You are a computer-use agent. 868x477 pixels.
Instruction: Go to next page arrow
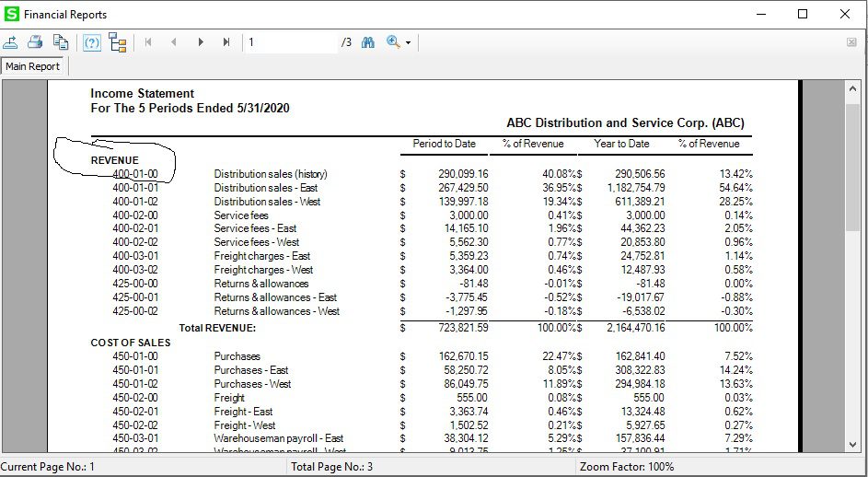[x=201, y=42]
